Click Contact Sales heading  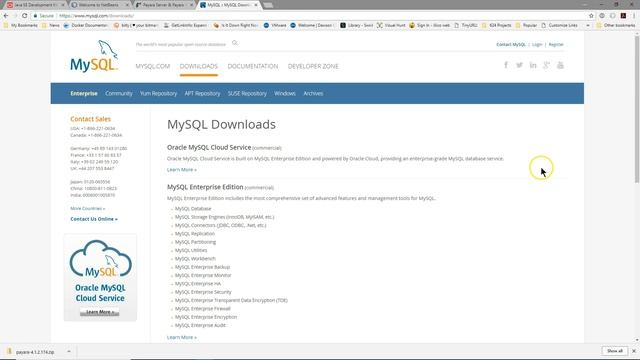click(90, 119)
